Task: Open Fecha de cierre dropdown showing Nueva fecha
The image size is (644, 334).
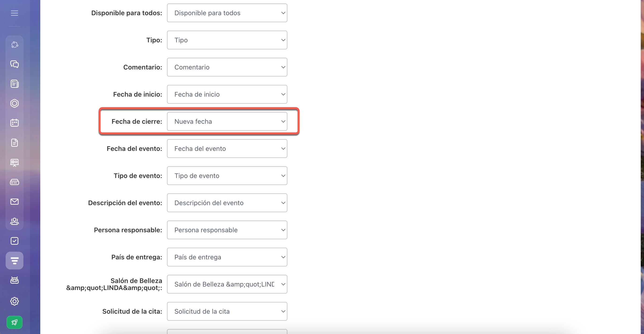Action: tap(227, 121)
